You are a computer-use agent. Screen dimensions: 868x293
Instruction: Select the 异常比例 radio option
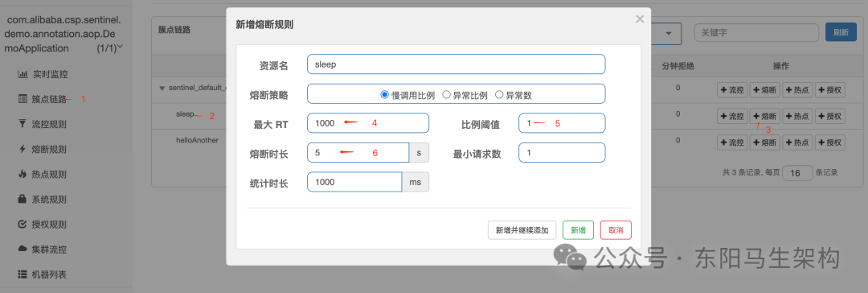(446, 95)
